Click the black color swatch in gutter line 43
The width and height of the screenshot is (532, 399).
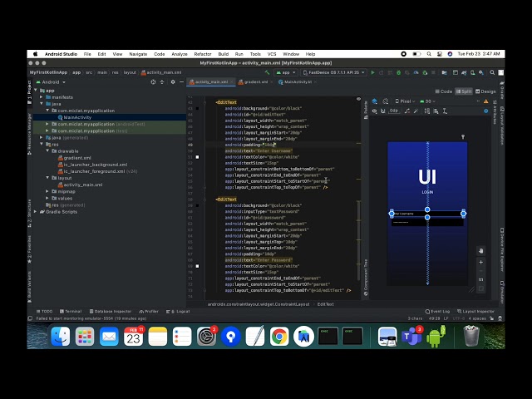(198, 109)
